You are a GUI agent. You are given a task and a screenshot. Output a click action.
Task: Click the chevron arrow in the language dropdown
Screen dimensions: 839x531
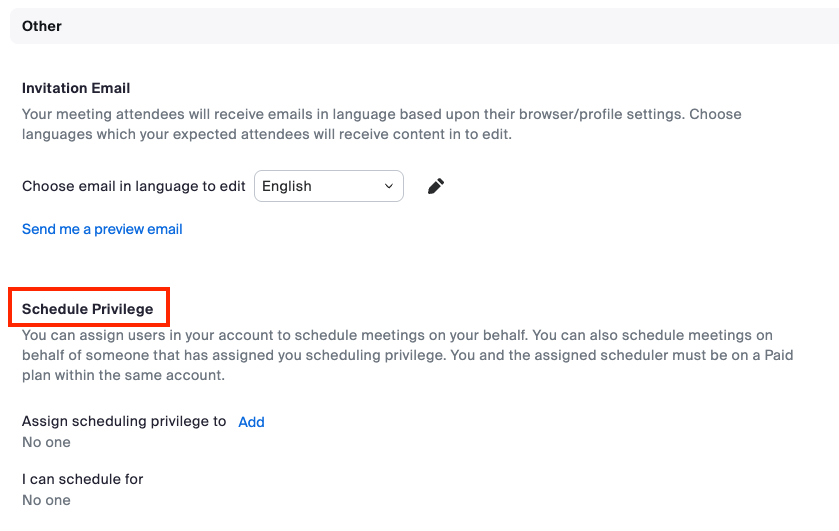pos(389,186)
